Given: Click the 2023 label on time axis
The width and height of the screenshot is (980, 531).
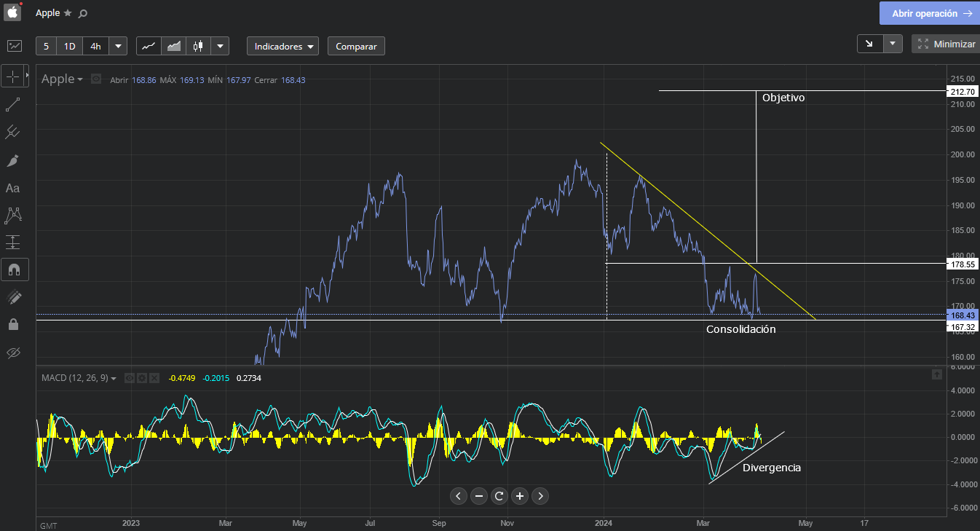Looking at the screenshot, I should [131, 523].
